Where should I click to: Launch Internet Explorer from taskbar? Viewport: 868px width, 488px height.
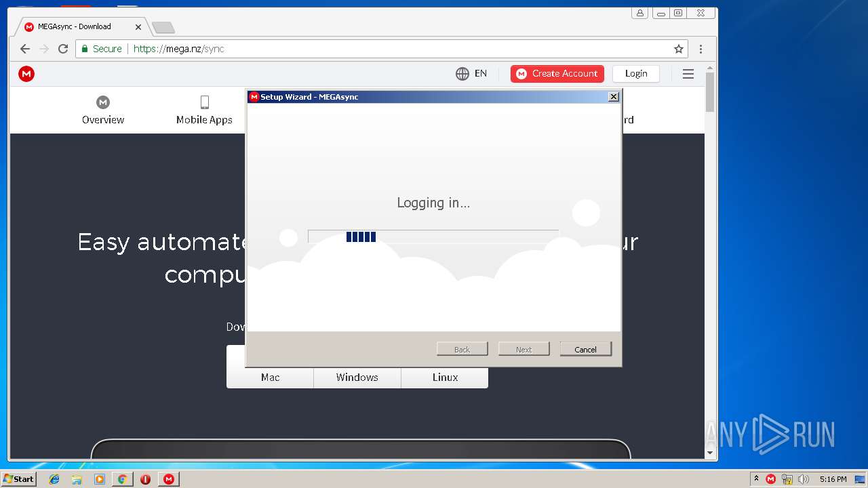tap(54, 479)
